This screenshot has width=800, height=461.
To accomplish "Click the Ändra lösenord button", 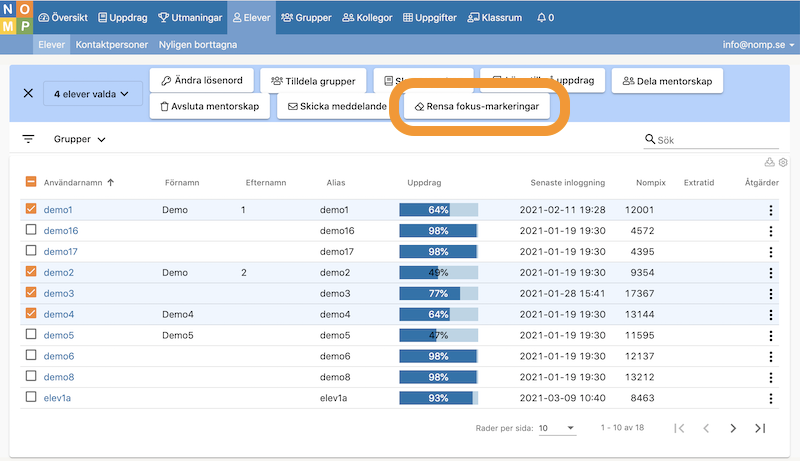I will [202, 81].
